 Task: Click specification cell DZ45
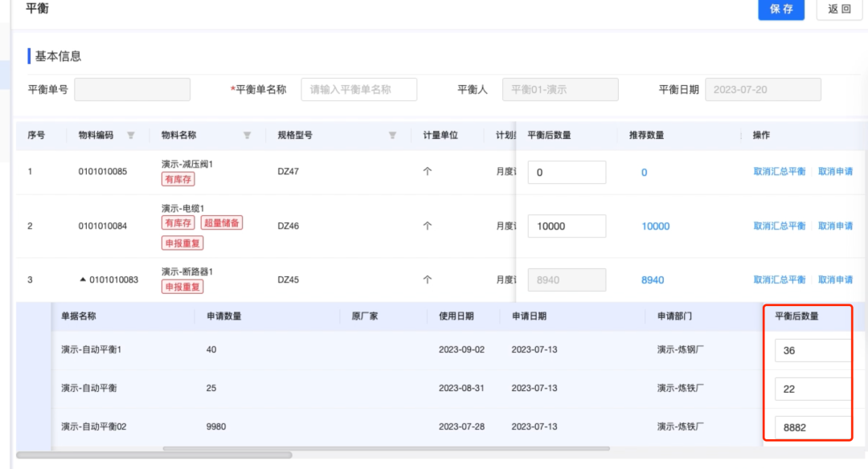288,279
